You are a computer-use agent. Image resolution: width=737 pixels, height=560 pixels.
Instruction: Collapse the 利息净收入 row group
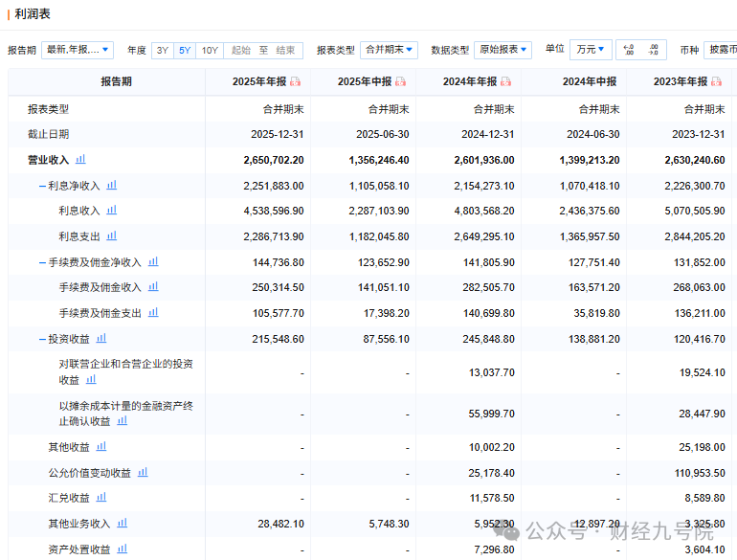click(x=42, y=187)
